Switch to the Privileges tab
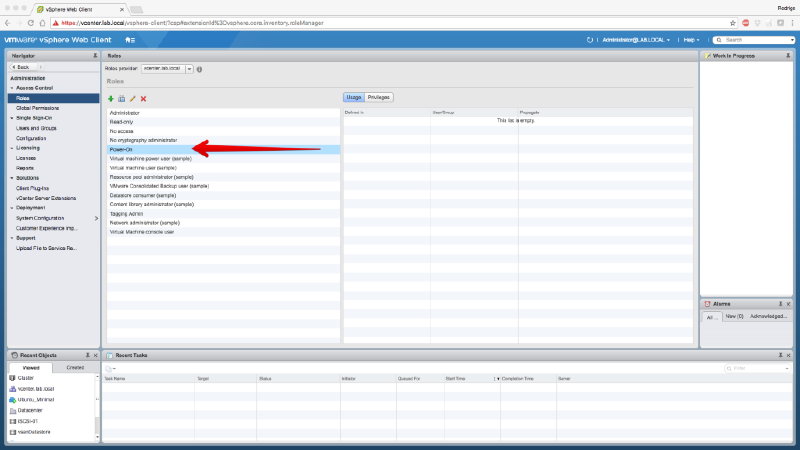Screen dimensions: 800x450 [x=379, y=97]
